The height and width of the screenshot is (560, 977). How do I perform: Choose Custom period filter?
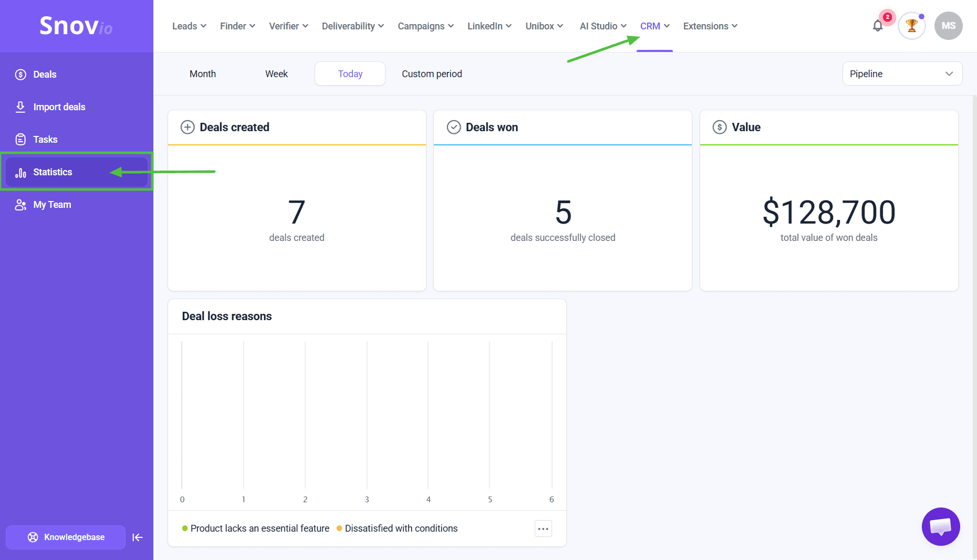point(432,74)
